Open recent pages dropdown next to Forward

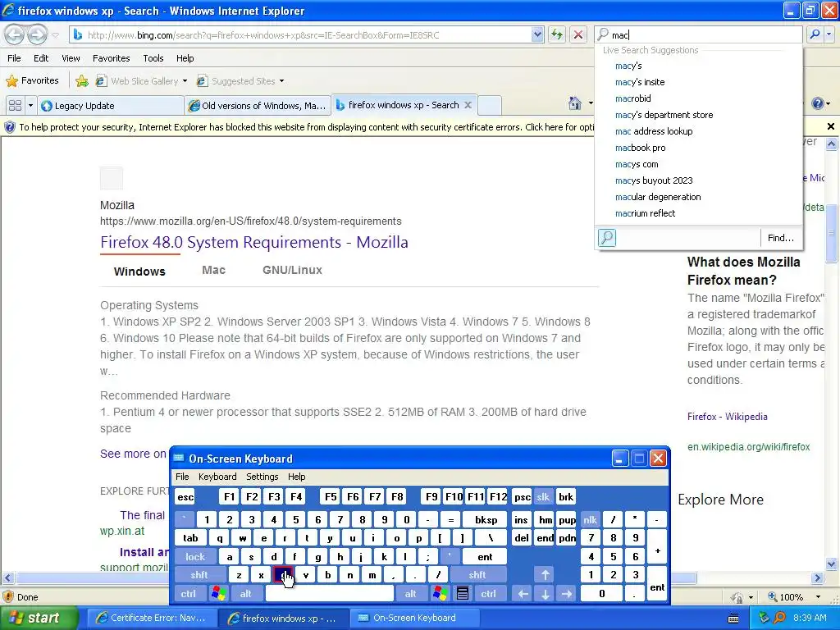click(55, 35)
